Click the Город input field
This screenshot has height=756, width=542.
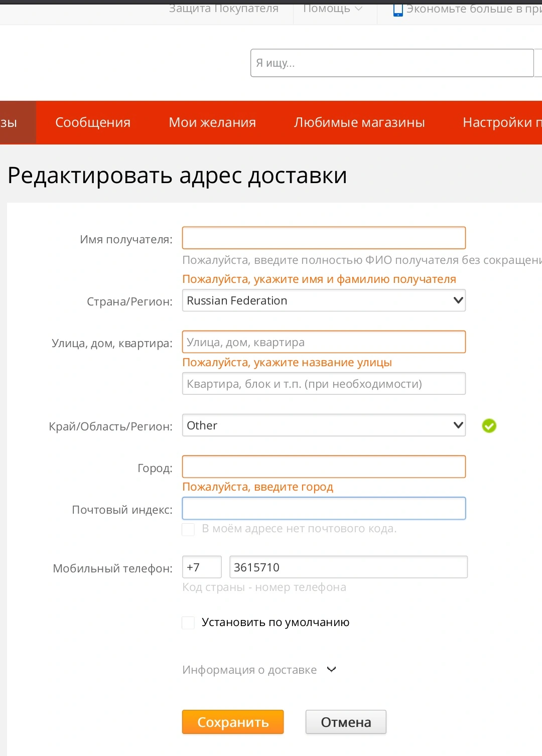[324, 467]
